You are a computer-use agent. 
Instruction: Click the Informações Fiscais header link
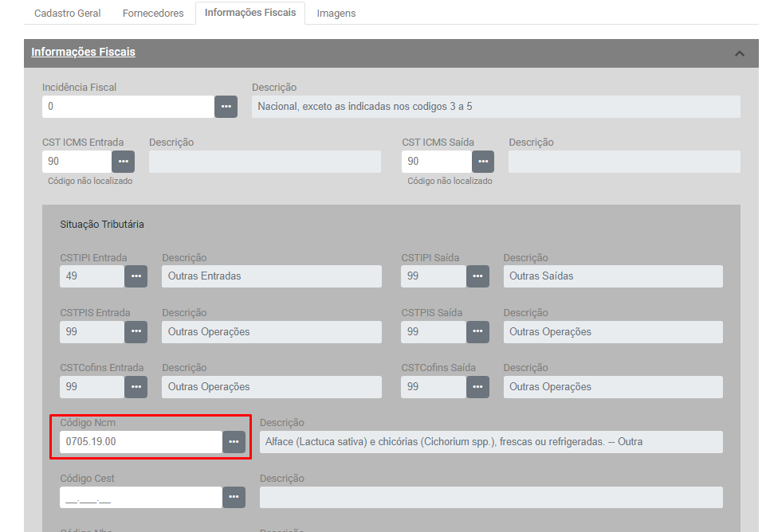pos(83,53)
